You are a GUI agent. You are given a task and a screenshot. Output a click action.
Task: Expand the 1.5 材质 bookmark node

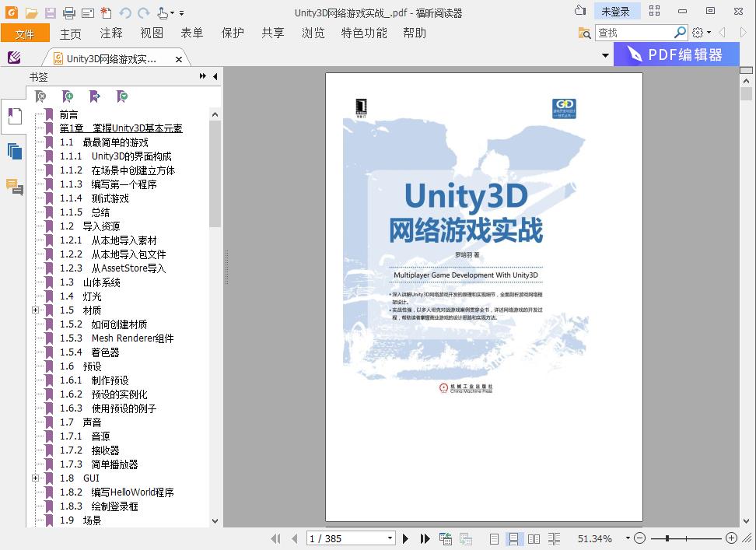point(35,310)
